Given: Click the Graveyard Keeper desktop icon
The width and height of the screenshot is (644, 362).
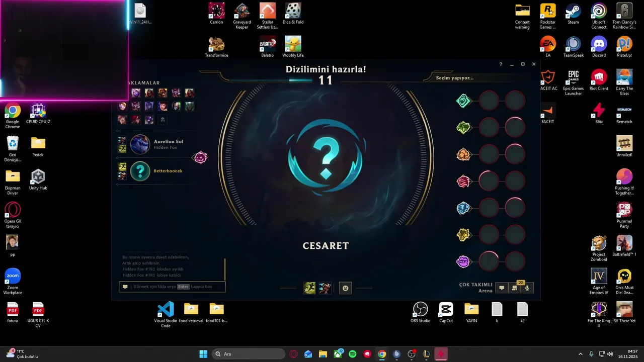Looking at the screenshot, I should [242, 16].
